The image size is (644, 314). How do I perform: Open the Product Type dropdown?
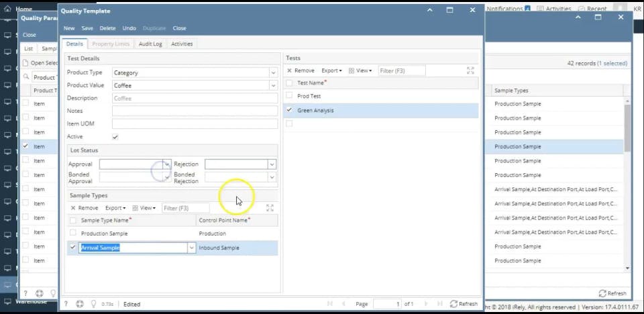click(274, 72)
